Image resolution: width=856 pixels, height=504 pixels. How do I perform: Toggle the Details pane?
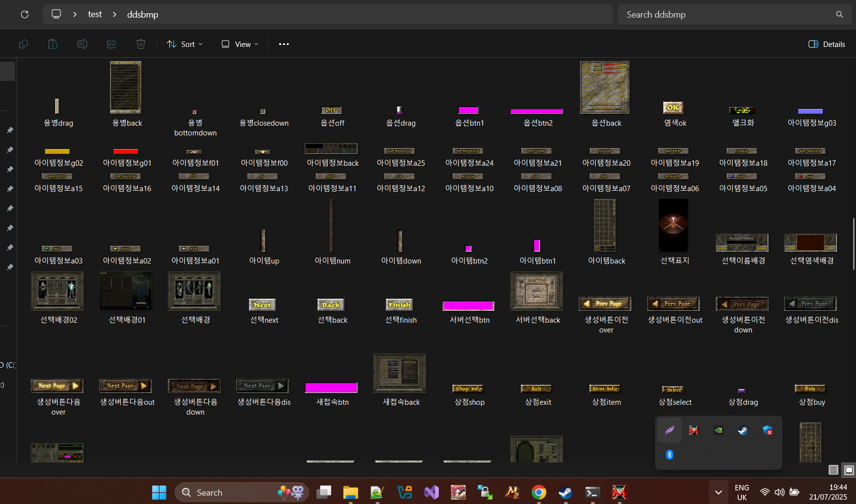[827, 44]
